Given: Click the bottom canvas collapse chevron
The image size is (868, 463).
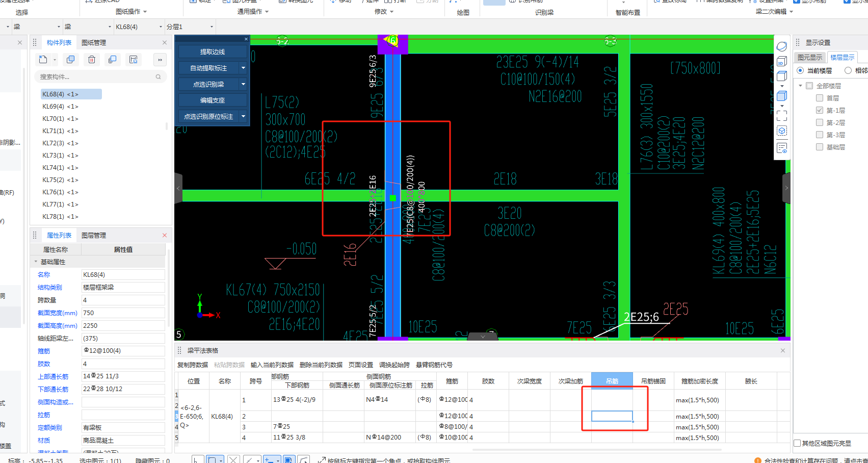Looking at the screenshot, I should [x=483, y=337].
